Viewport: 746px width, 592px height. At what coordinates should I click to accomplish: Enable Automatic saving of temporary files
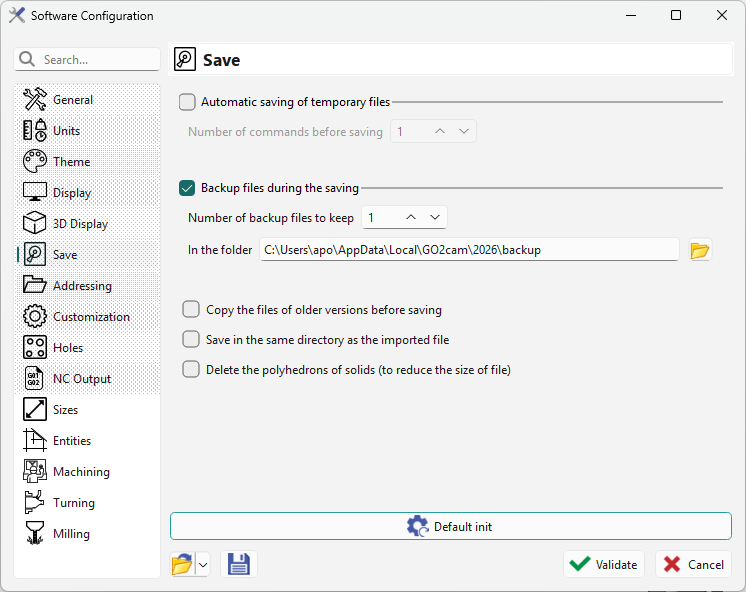click(x=187, y=102)
